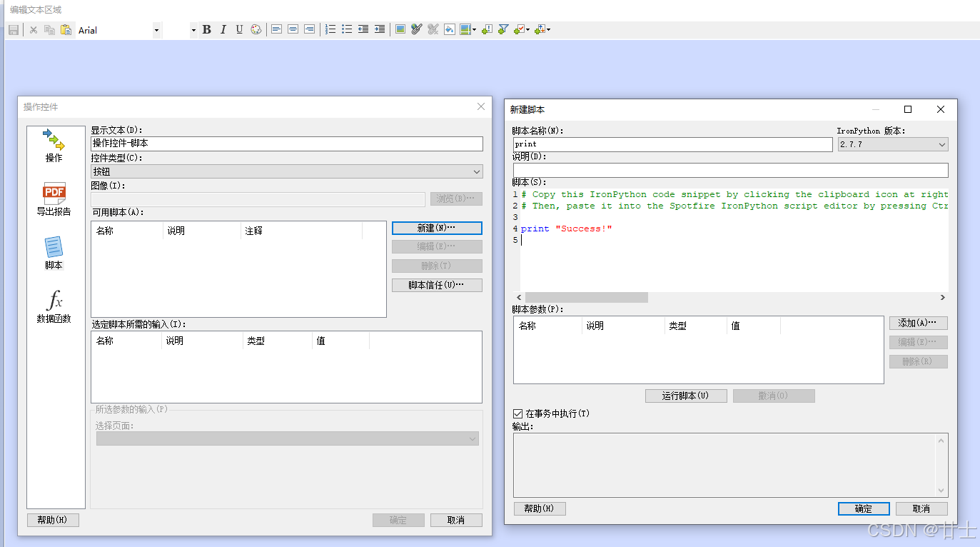Click 确定 in 新建脚本 dialog
This screenshot has width=980, height=547.
tap(864, 508)
